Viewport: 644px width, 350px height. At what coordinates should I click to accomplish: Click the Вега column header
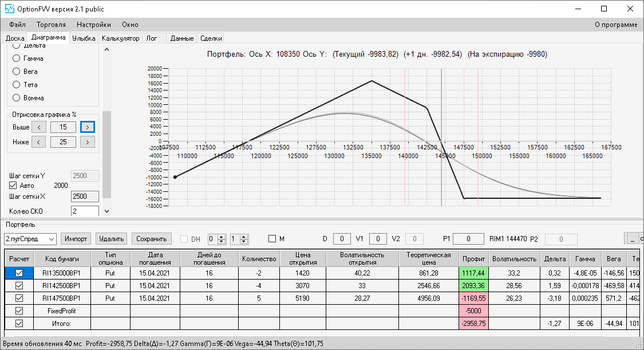pyautogui.click(x=614, y=259)
